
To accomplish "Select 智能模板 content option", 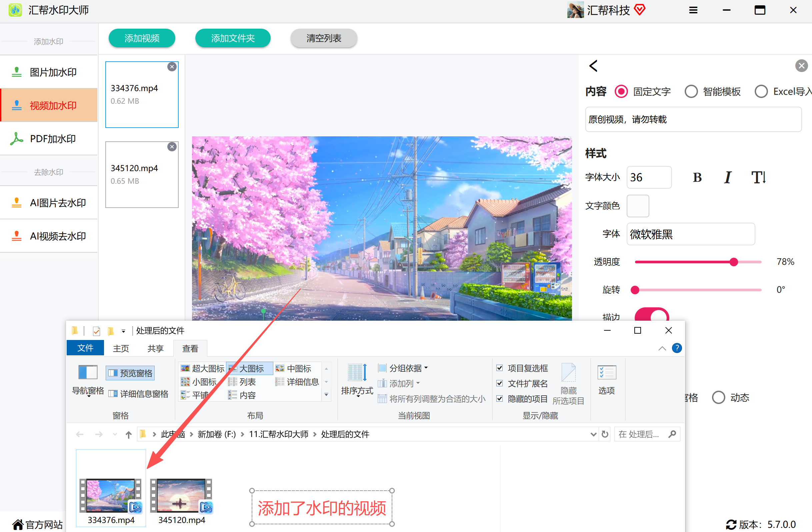I will coord(691,91).
